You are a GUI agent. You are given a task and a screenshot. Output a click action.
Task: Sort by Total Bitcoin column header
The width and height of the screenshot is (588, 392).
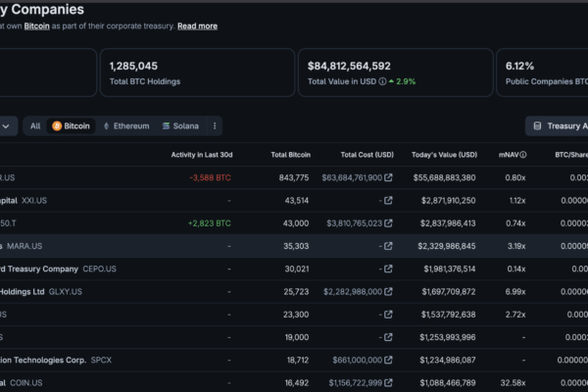(291, 155)
